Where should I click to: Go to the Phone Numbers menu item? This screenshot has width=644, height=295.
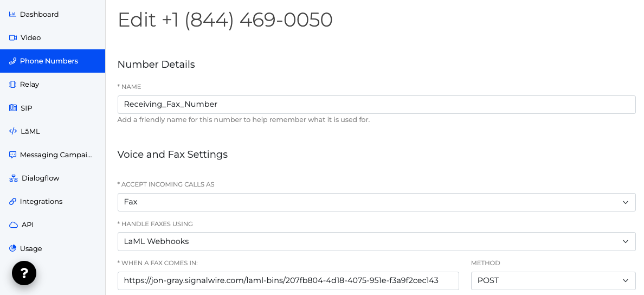click(x=49, y=61)
